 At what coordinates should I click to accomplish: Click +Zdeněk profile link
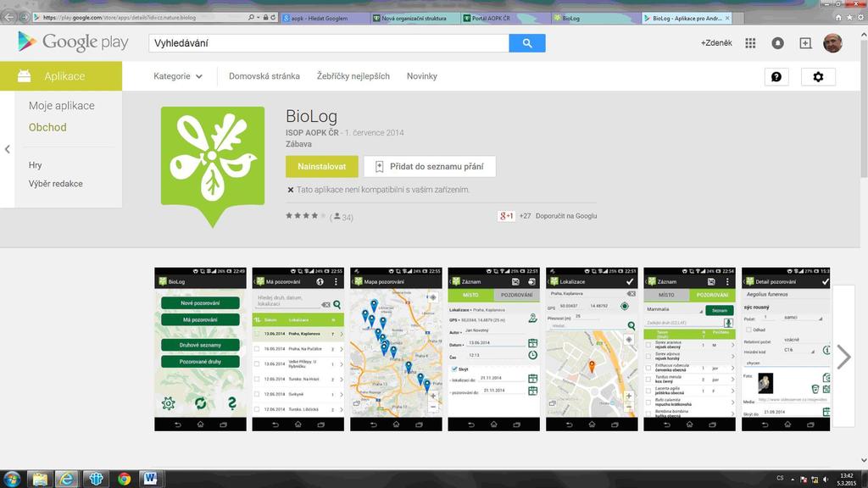pyautogui.click(x=716, y=43)
